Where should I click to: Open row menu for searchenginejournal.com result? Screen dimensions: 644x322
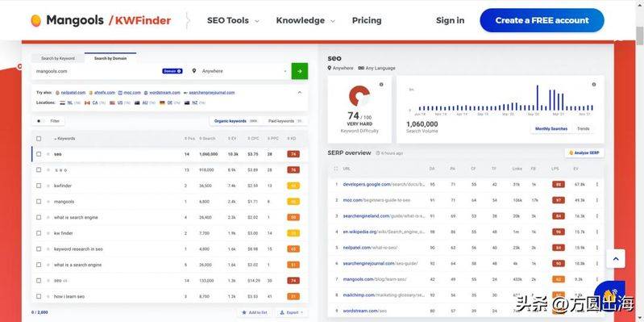point(596,263)
